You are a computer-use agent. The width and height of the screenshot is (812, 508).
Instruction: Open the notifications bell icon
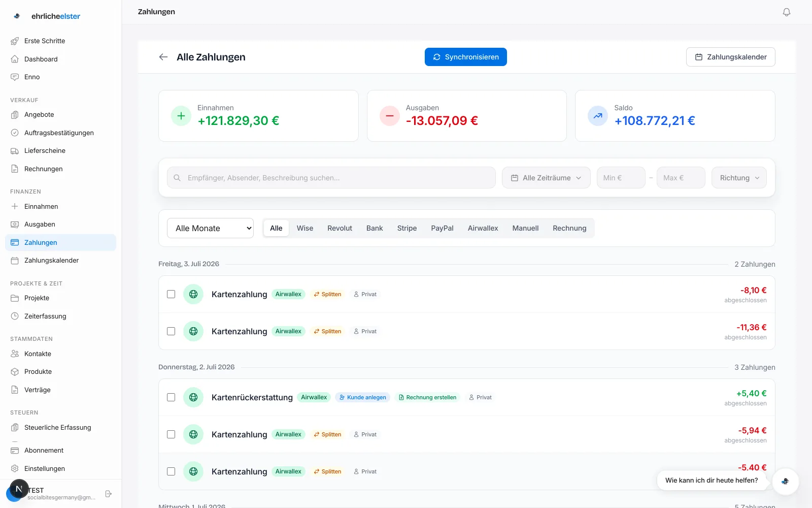click(x=787, y=12)
